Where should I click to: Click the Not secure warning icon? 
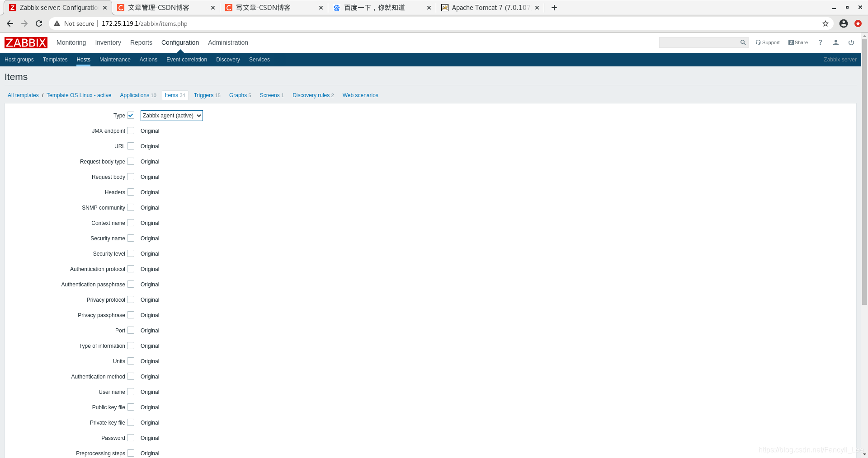click(57, 23)
